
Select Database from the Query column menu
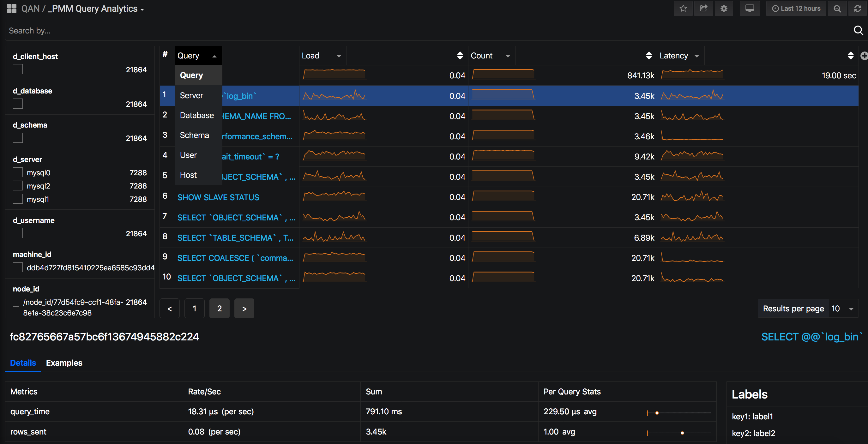click(x=197, y=115)
